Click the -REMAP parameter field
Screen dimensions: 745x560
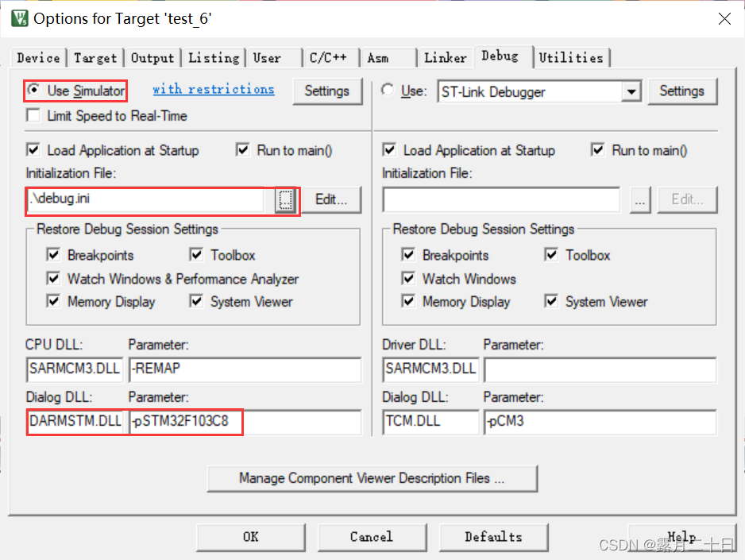pyautogui.click(x=245, y=369)
